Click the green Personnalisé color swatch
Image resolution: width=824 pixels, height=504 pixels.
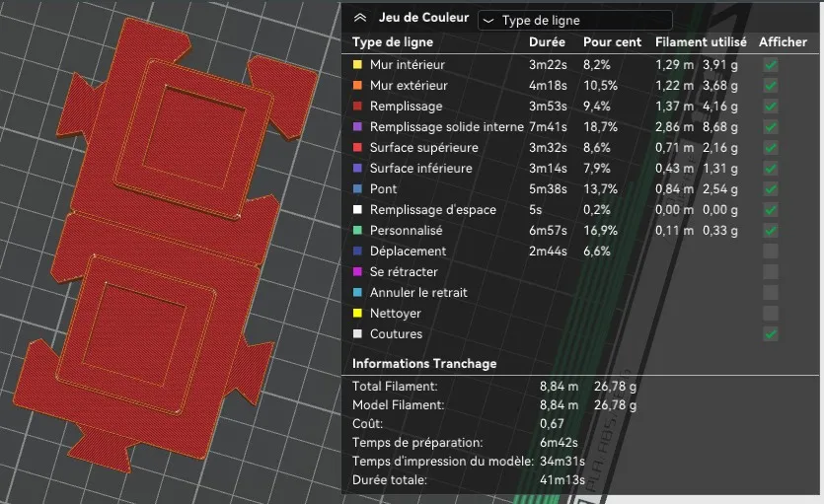click(x=357, y=231)
